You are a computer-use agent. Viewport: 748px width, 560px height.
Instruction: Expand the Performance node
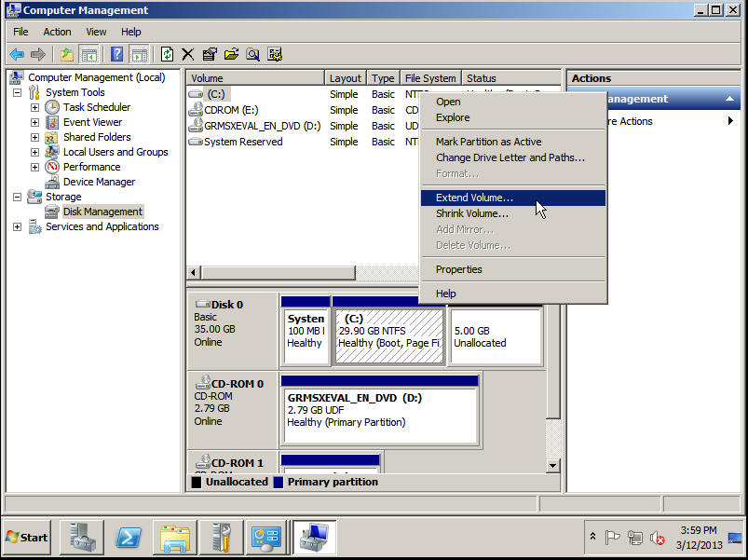coord(34,167)
